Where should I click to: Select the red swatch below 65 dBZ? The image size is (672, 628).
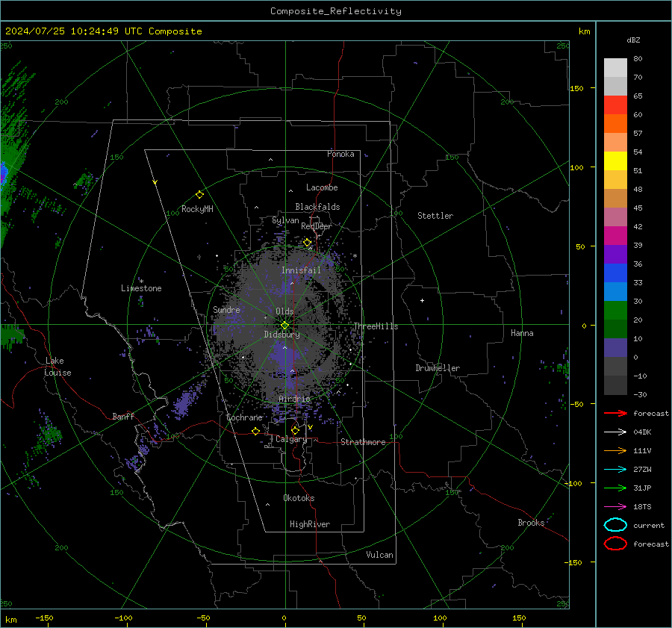[615, 105]
